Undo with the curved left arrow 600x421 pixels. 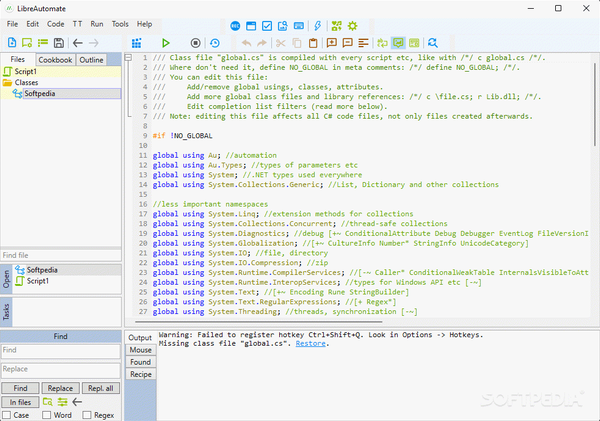tap(246, 43)
